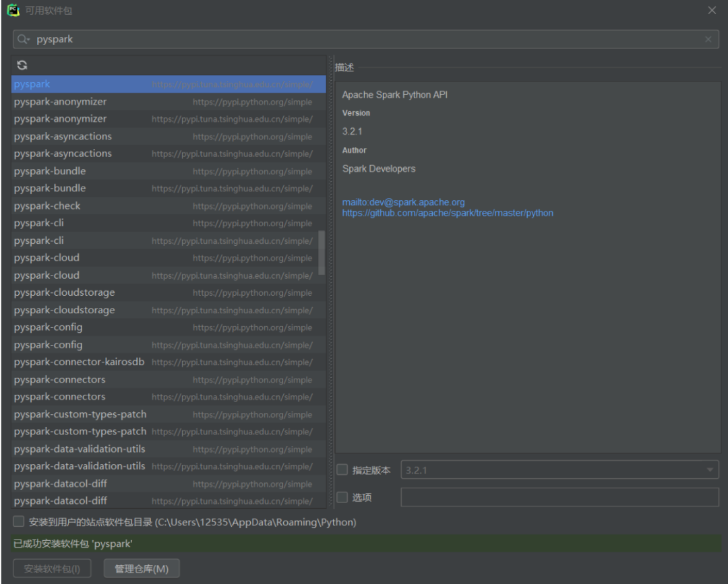Click the refresh package list icon
This screenshot has width=728, height=584.
(22, 65)
